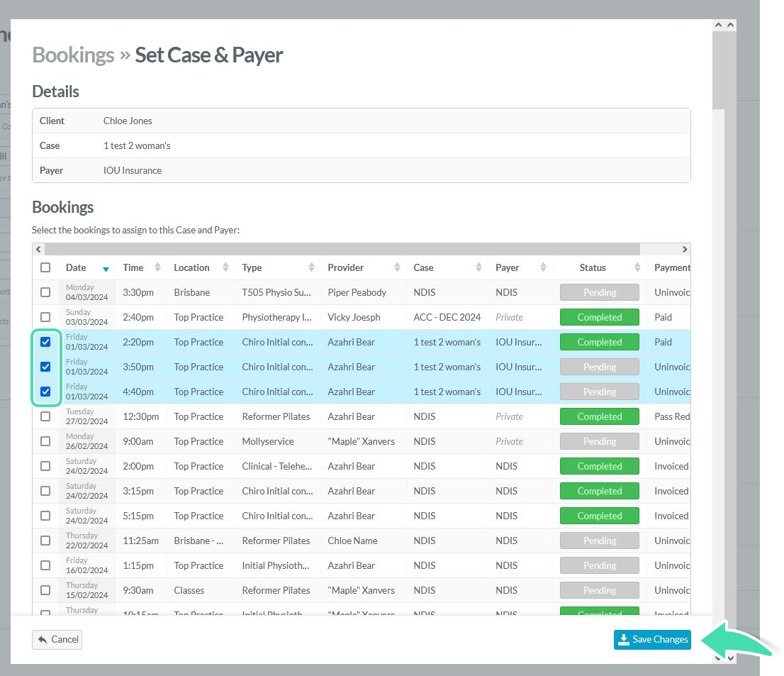
Task: Click 'Classes' location cell
Action: [189, 590]
